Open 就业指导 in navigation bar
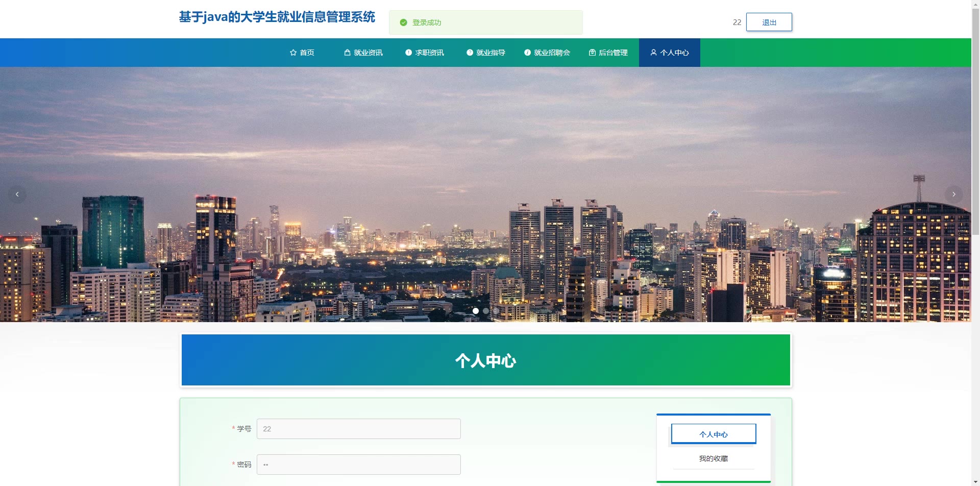Screen dimensions: 980x486 coord(486,53)
